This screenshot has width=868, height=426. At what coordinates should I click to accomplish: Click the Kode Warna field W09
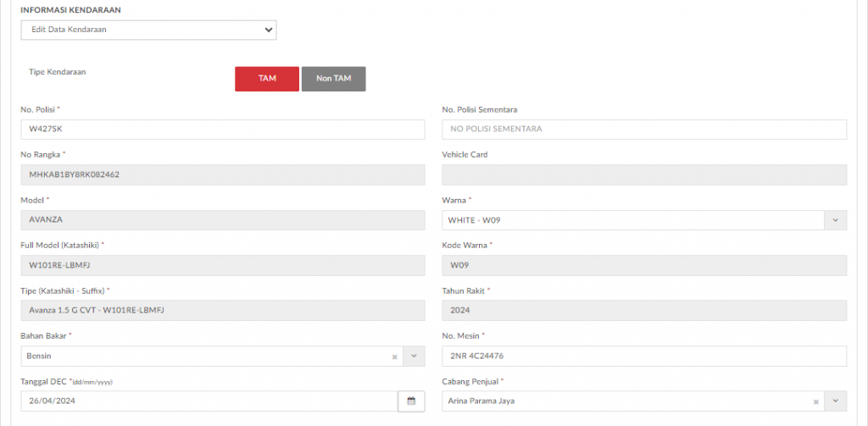[644, 266]
